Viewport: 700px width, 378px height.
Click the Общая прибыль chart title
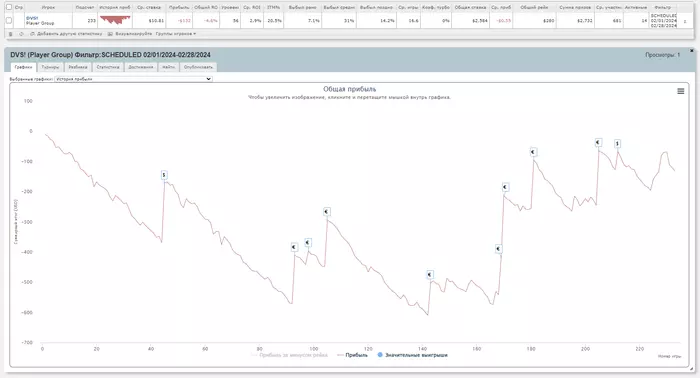pos(350,89)
